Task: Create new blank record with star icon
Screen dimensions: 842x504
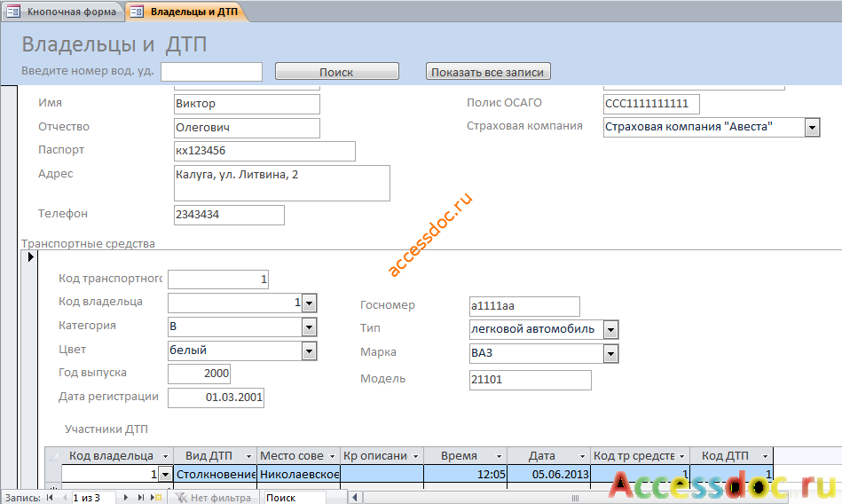Action: 156,498
